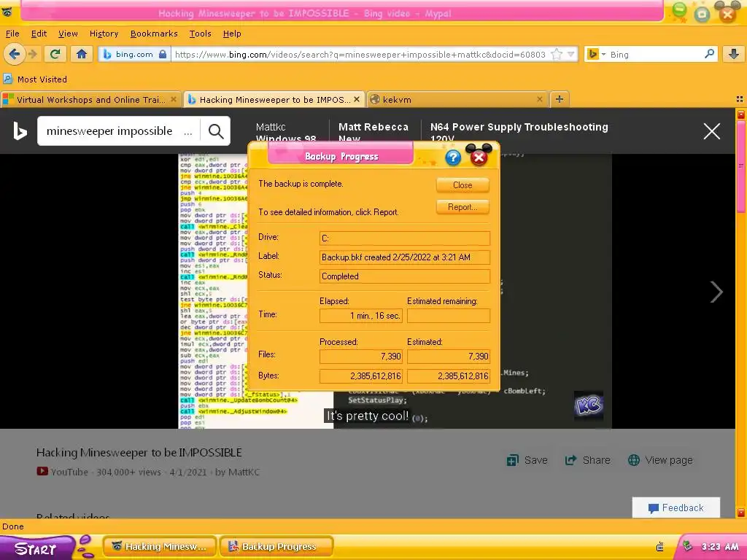
Task: Click the Elapsed time value 1 min., 16 sec.
Action: (361, 316)
